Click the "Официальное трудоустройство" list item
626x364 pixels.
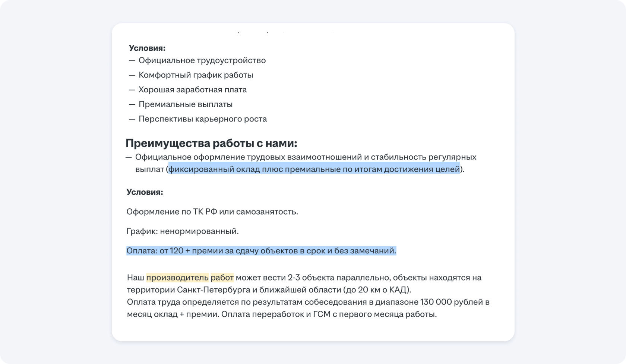[x=202, y=60]
